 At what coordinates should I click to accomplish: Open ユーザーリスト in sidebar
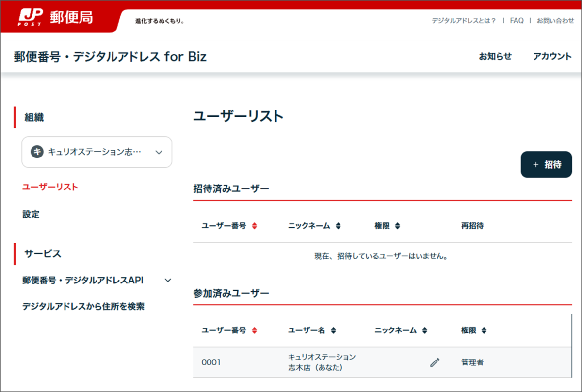(50, 187)
